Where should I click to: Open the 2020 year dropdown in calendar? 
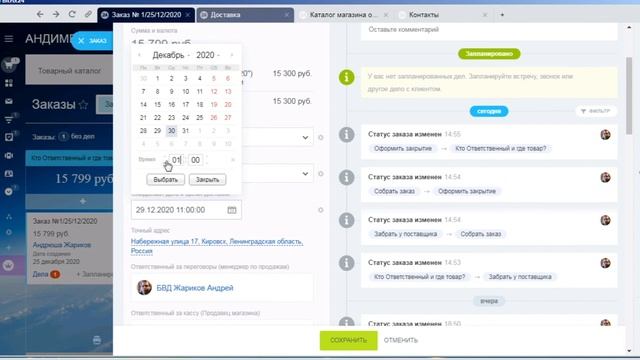[208, 55]
